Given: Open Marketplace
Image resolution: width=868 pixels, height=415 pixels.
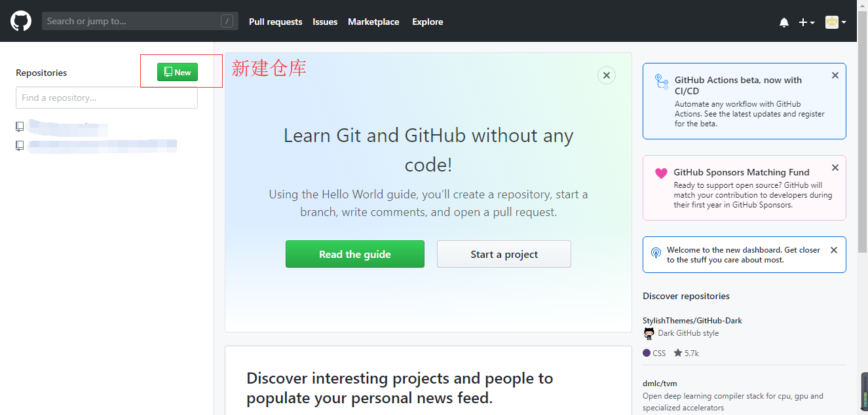Looking at the screenshot, I should coord(373,22).
